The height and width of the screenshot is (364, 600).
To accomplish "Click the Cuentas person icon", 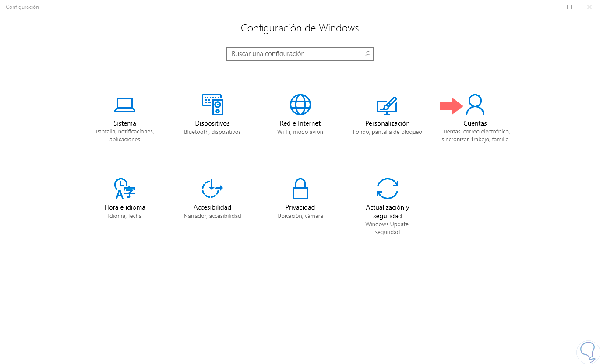I will [475, 105].
